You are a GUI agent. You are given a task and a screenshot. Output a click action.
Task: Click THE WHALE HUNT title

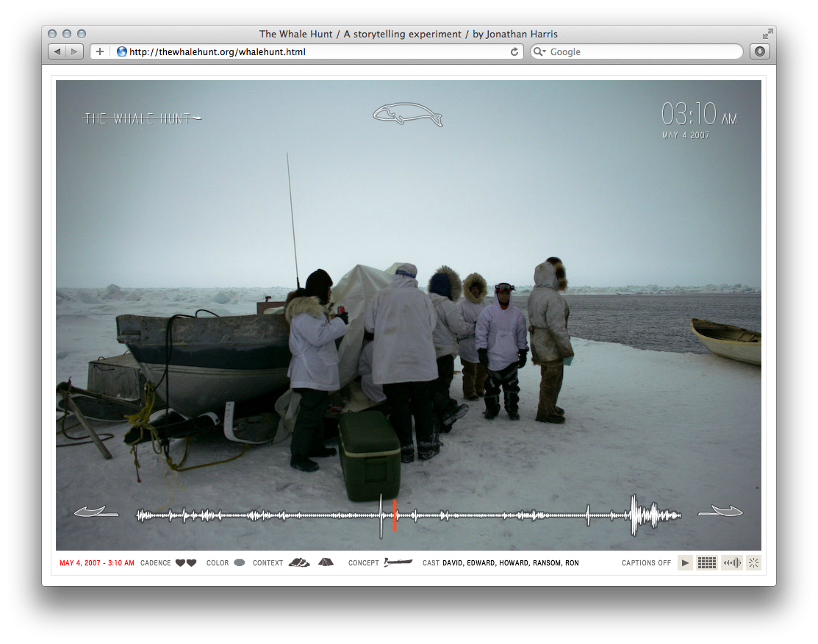pos(142,117)
